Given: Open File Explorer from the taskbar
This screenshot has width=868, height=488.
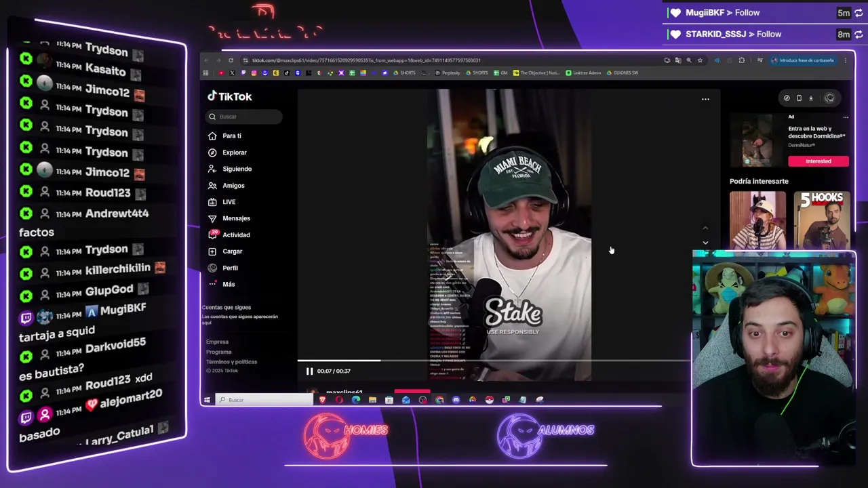Looking at the screenshot, I should (372, 400).
